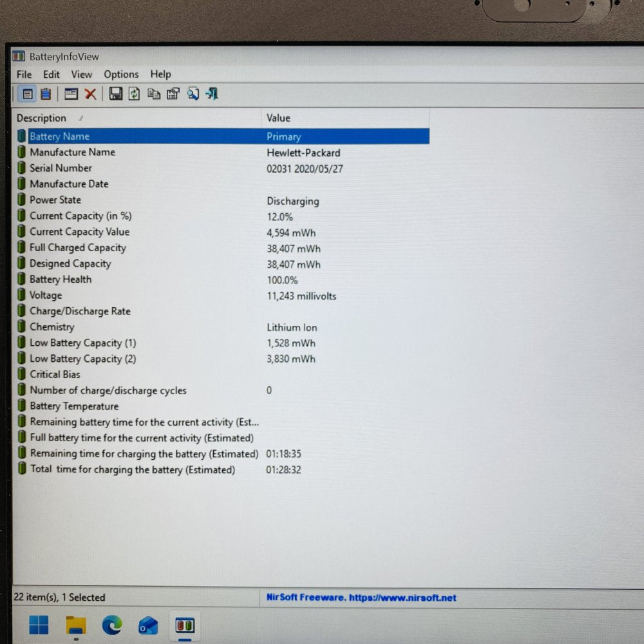Screen dimensions: 644x644
Task: Select the Manufacture Date row
Action: 223,184
